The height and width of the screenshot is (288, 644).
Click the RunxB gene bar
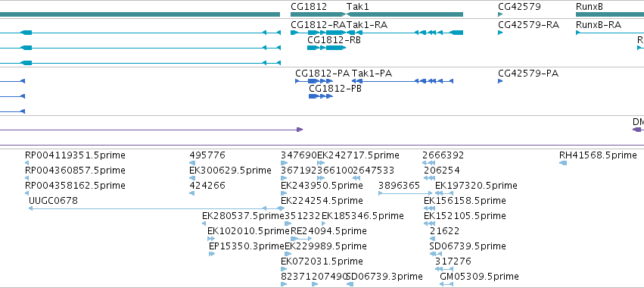(x=610, y=14)
